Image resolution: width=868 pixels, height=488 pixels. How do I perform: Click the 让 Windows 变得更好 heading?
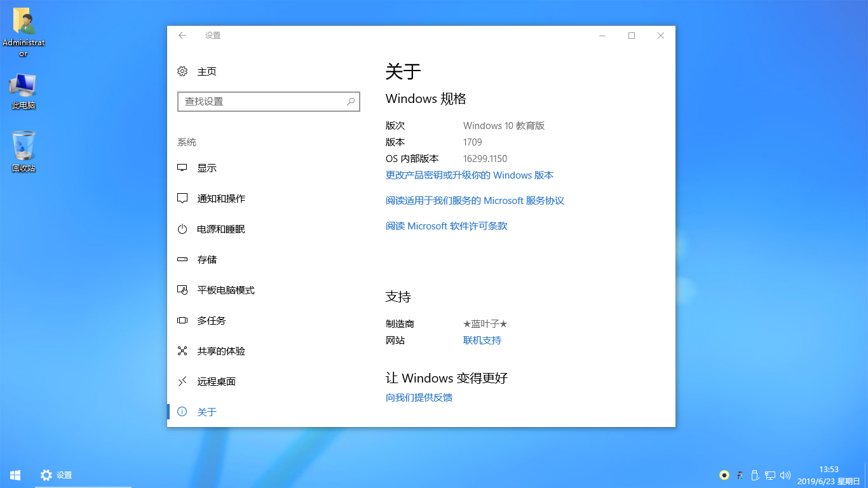click(x=447, y=378)
